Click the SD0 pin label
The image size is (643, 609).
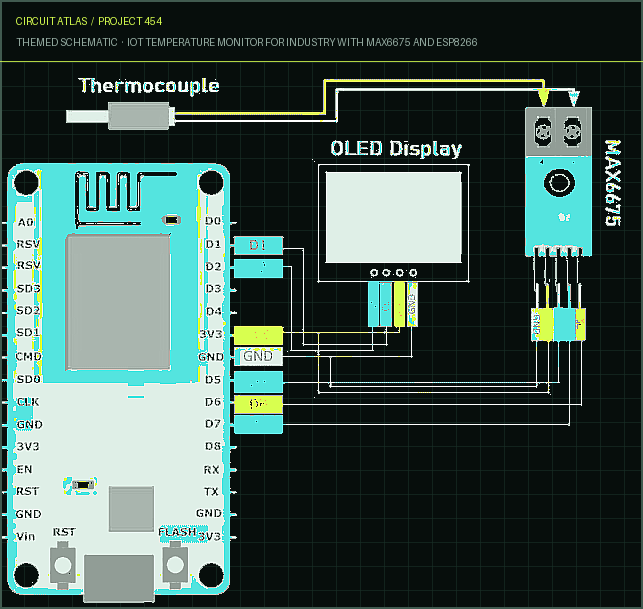coord(28,379)
